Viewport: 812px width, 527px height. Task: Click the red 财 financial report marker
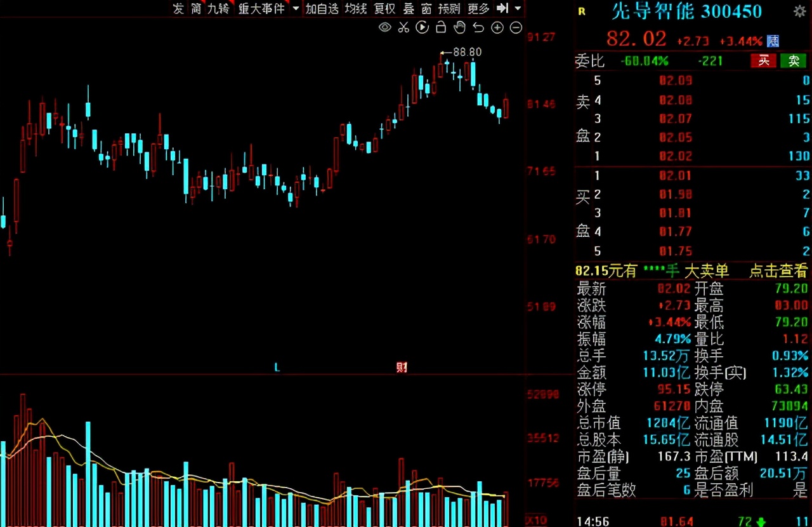(x=402, y=367)
